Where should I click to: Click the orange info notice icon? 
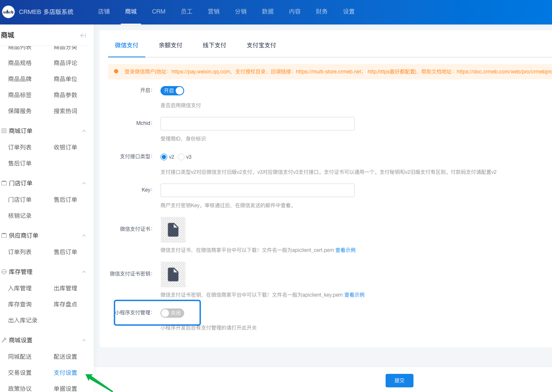tap(116, 71)
